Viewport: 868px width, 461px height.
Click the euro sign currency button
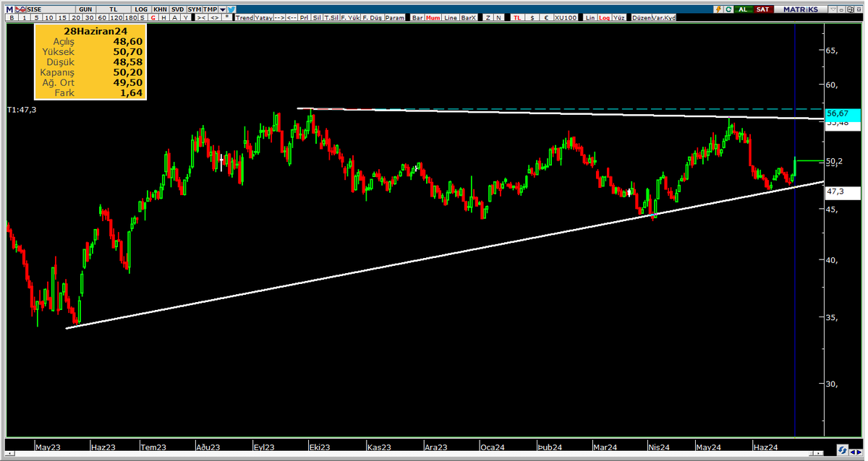[547, 17]
